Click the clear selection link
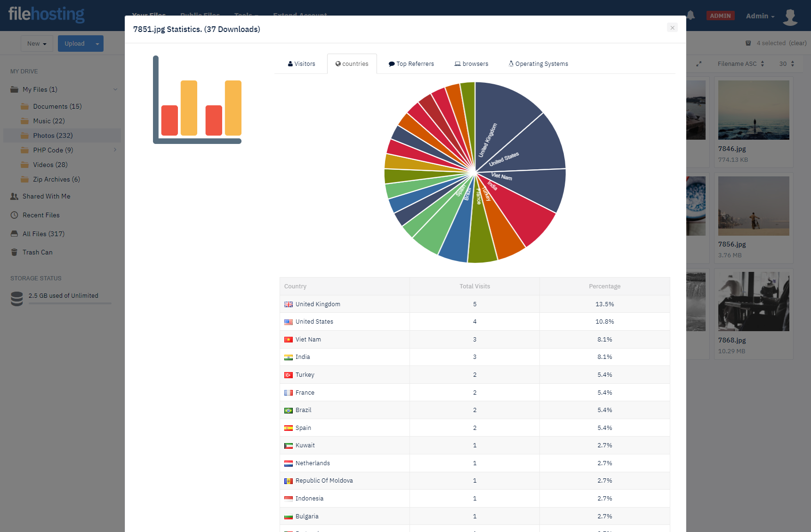811x532 pixels. point(797,43)
